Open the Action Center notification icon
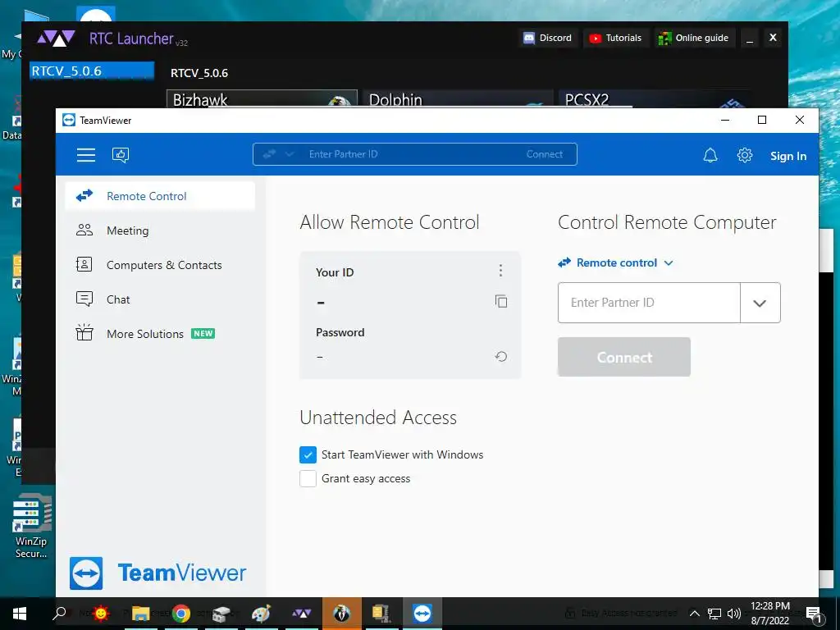 (815, 614)
